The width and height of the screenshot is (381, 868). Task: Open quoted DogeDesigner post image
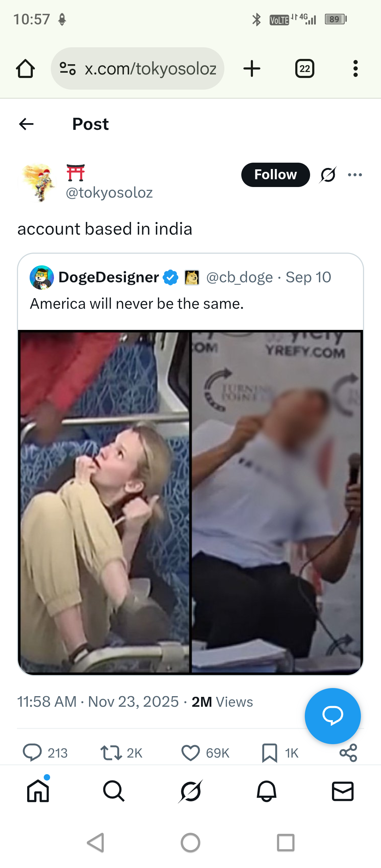(190, 502)
